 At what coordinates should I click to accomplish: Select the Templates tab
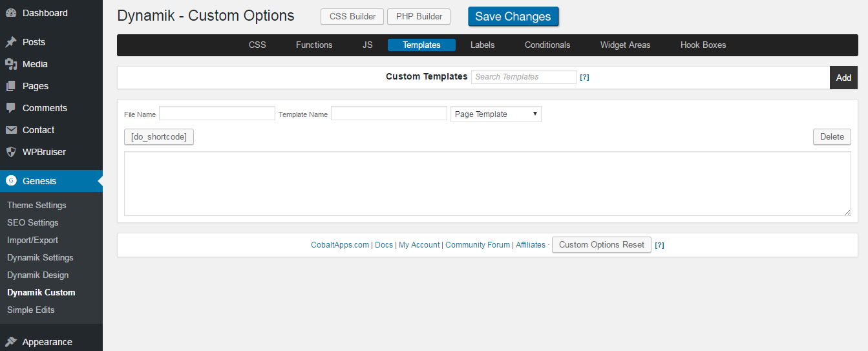point(421,45)
